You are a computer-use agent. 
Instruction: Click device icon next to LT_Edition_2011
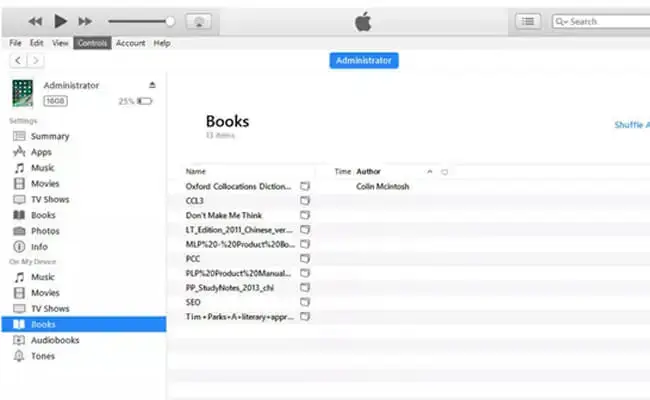[305, 230]
